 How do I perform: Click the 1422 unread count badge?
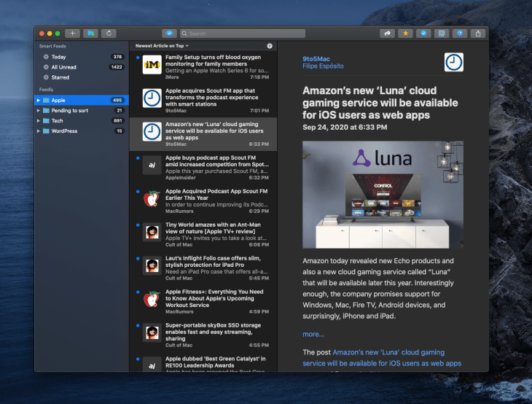pyautogui.click(x=117, y=67)
